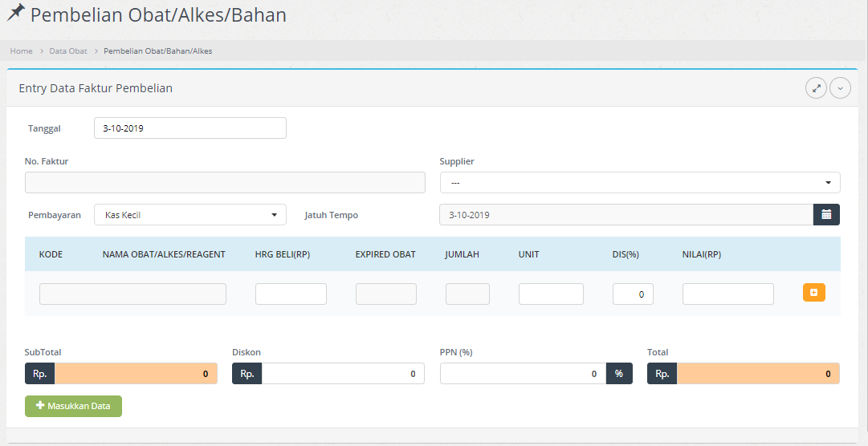This screenshot has height=446, width=868.
Task: Click the Diskon amount field
Action: click(342, 374)
